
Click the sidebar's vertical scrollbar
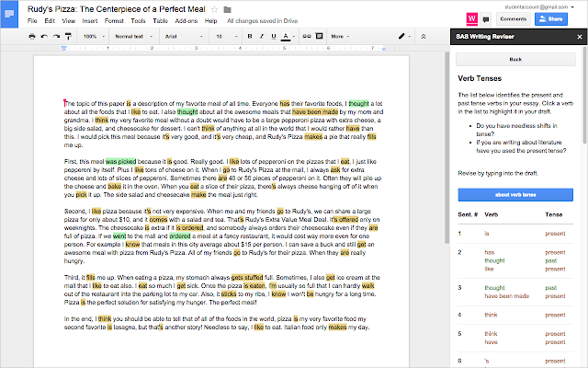pos(584,95)
